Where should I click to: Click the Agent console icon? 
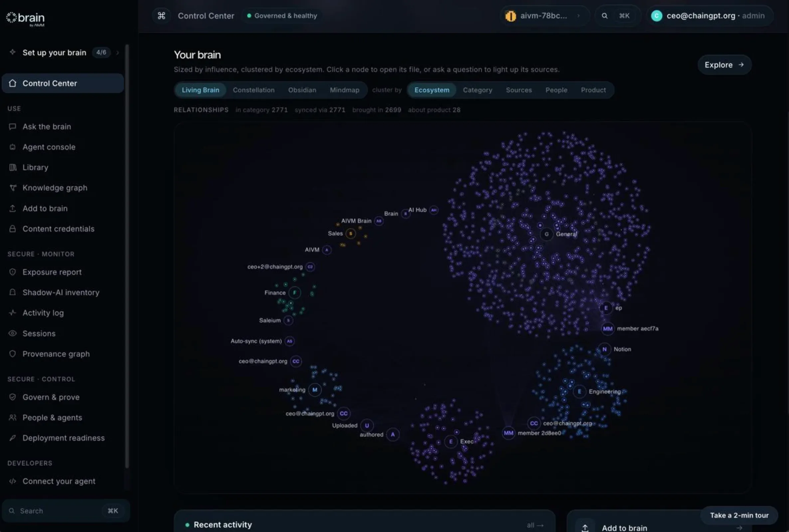(13, 147)
